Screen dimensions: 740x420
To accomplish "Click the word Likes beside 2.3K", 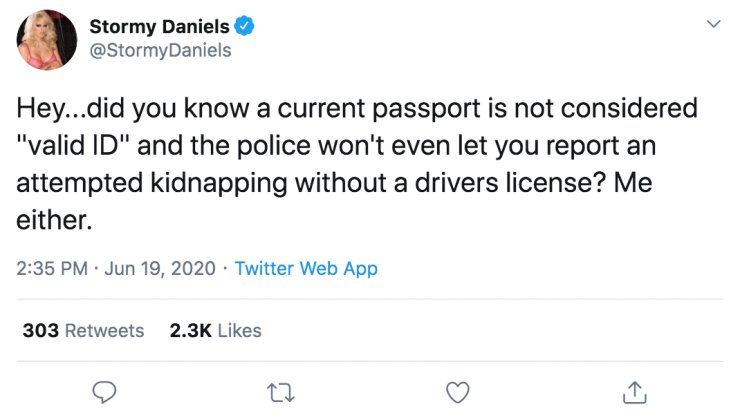I will (x=239, y=330).
